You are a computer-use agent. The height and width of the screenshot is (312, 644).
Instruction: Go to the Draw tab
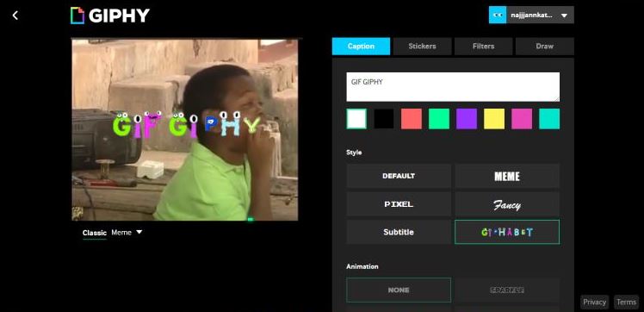[x=545, y=47]
